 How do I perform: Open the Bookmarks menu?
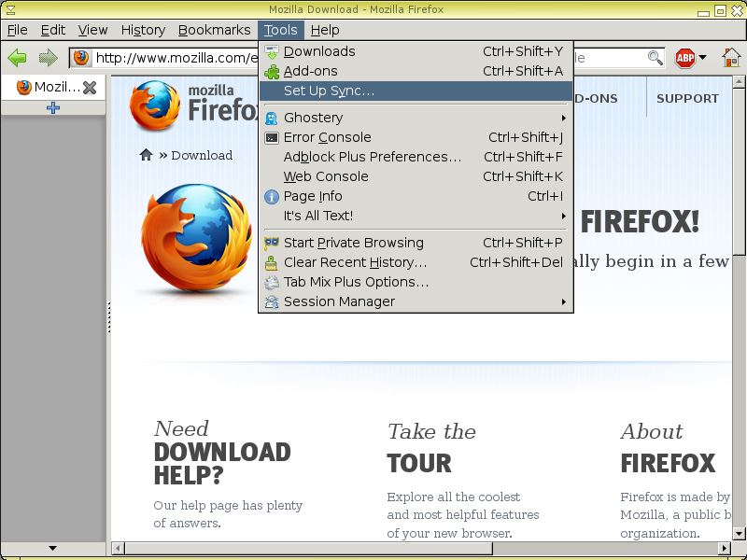(214, 30)
